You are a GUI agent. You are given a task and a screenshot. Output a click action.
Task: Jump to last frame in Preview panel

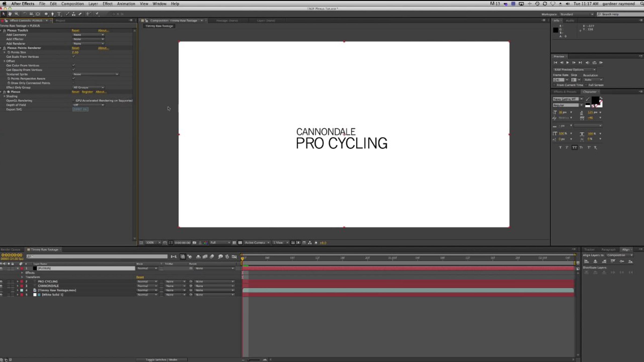pyautogui.click(x=580, y=63)
